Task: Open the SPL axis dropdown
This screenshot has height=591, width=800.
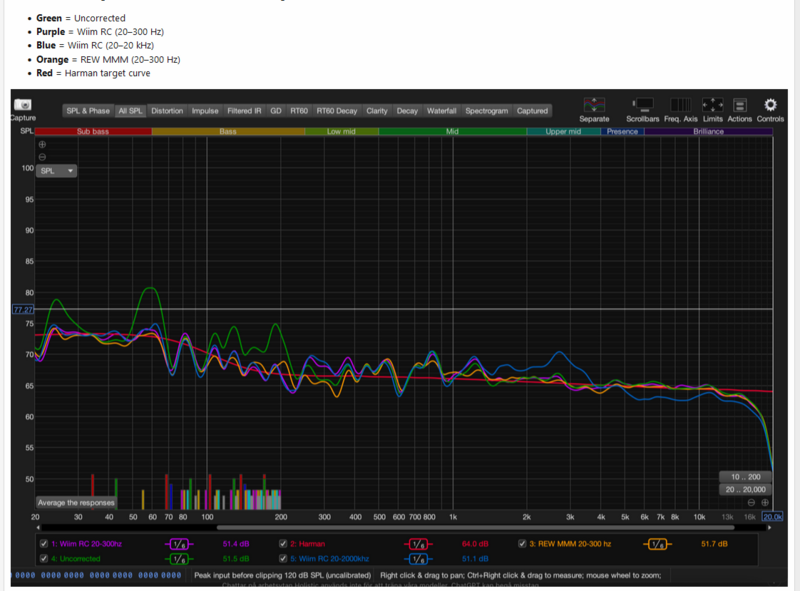Action: click(58, 171)
